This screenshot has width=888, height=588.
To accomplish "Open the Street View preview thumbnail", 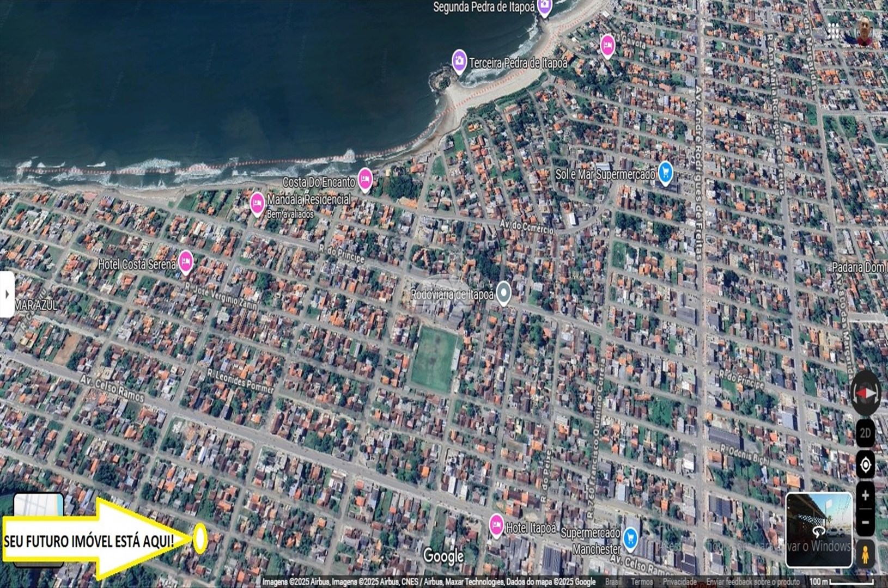I will pyautogui.click(x=819, y=530).
